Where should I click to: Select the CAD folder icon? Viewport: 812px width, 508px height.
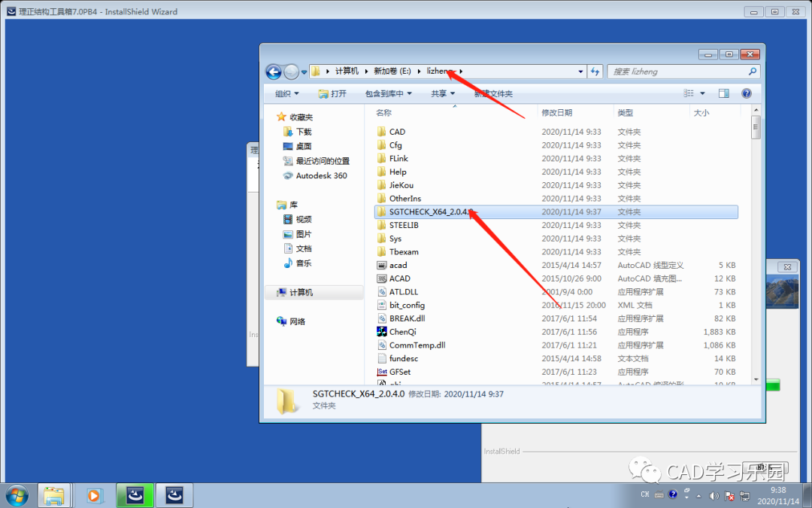click(382, 132)
